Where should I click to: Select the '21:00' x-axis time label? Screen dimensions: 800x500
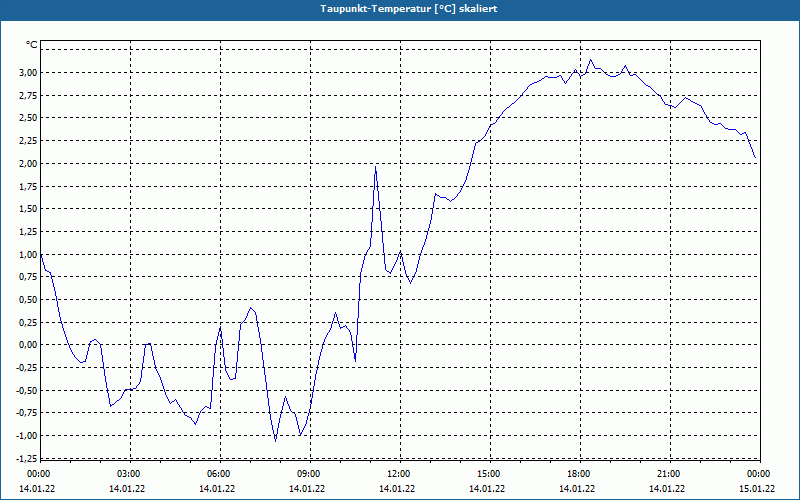click(668, 474)
